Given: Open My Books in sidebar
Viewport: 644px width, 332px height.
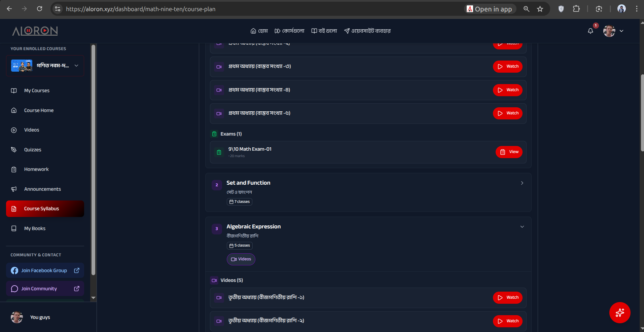Looking at the screenshot, I should pyautogui.click(x=45, y=228).
